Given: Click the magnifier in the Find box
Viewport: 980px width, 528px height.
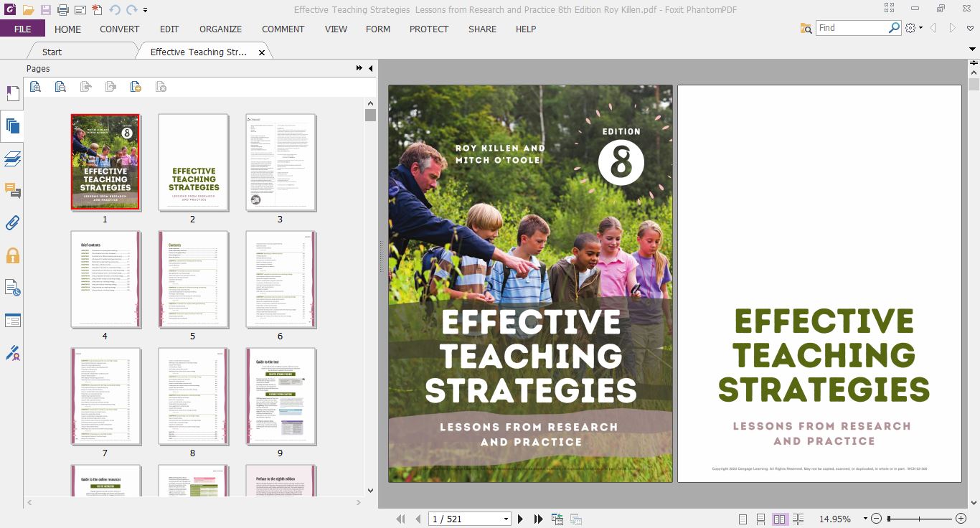Looking at the screenshot, I should click(894, 28).
